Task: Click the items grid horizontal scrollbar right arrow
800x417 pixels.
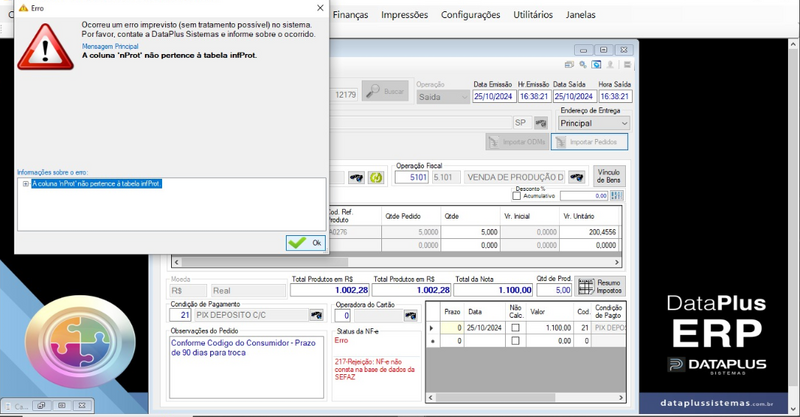Action: coord(617,262)
